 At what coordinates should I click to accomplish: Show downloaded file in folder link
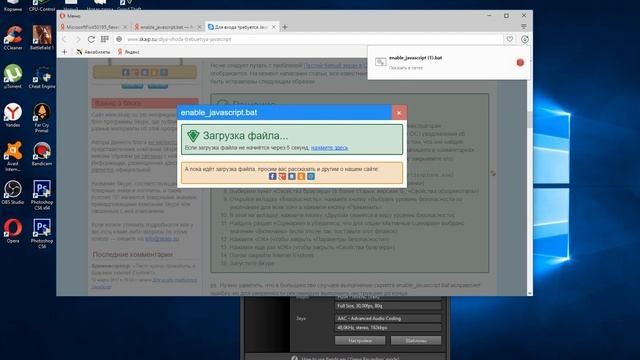click(x=405, y=68)
